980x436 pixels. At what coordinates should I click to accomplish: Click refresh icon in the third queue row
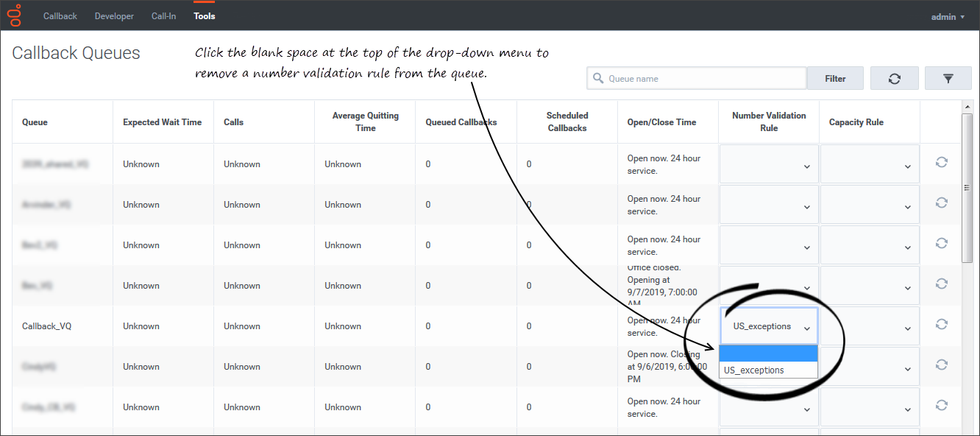click(x=941, y=243)
